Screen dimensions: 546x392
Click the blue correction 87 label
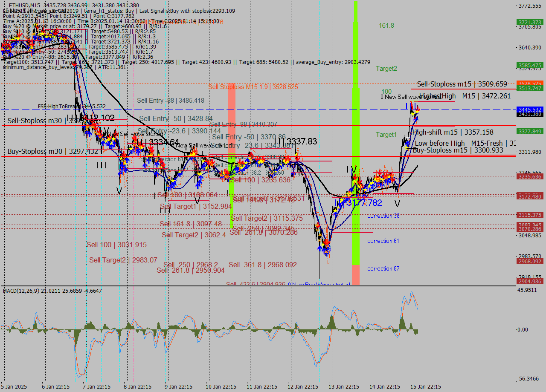(x=383, y=269)
